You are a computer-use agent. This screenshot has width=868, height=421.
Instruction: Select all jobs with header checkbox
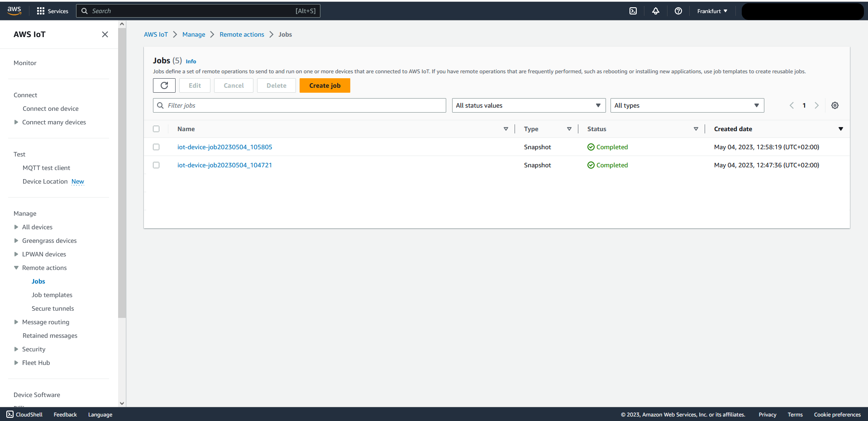(156, 129)
